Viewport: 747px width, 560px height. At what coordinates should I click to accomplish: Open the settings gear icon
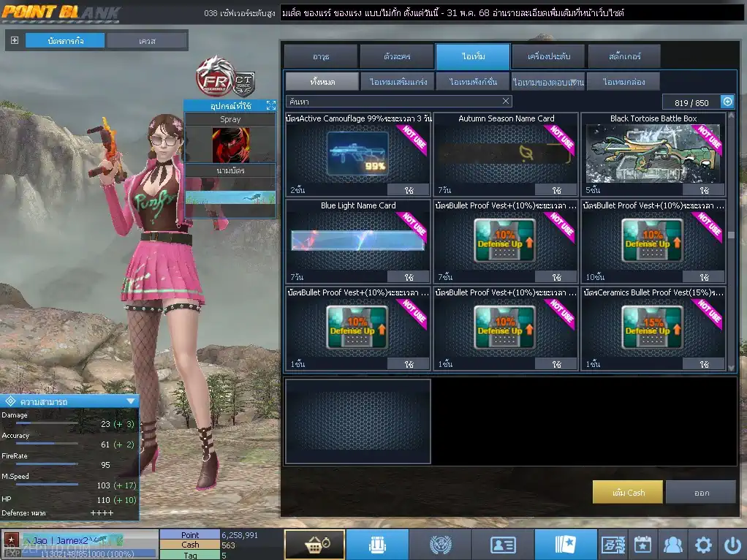click(x=703, y=545)
